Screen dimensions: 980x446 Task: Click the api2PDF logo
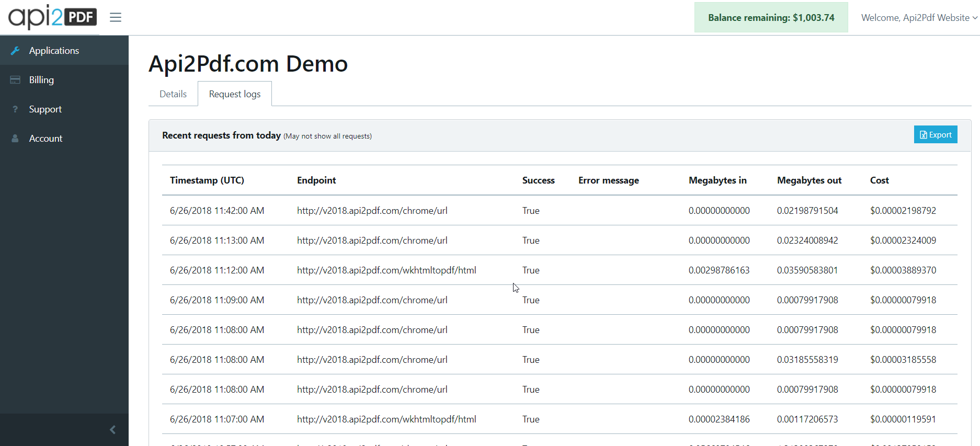[x=52, y=17]
